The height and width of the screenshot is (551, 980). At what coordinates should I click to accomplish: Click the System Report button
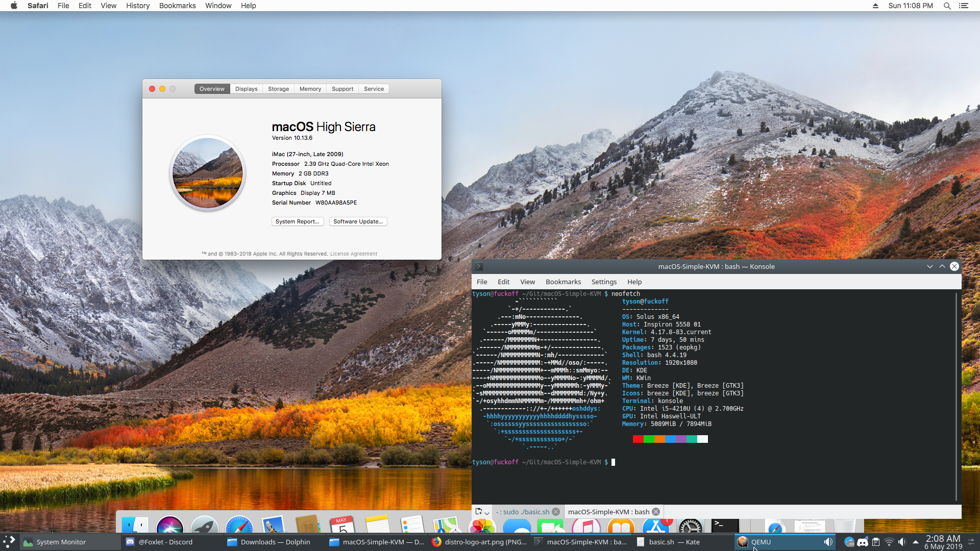pyautogui.click(x=298, y=221)
